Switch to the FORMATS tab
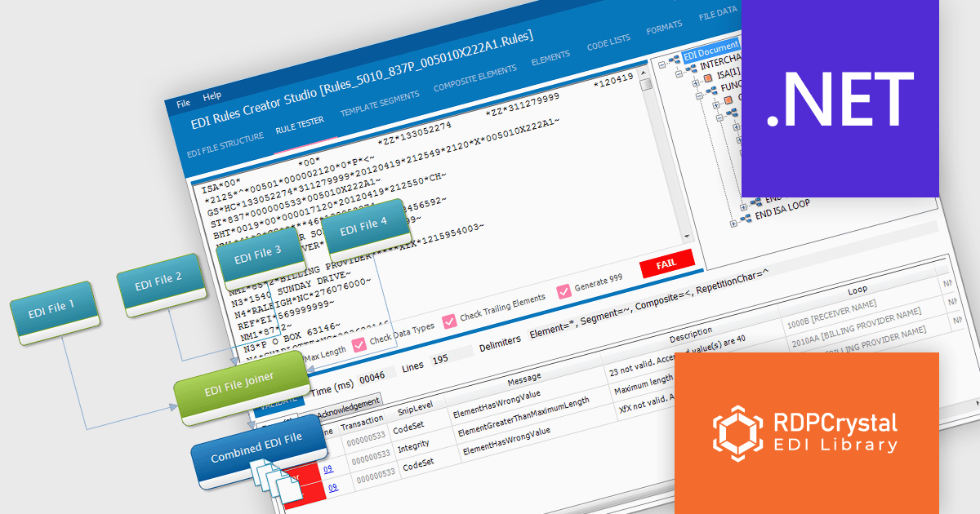The width and height of the screenshot is (980, 514). coord(664,29)
